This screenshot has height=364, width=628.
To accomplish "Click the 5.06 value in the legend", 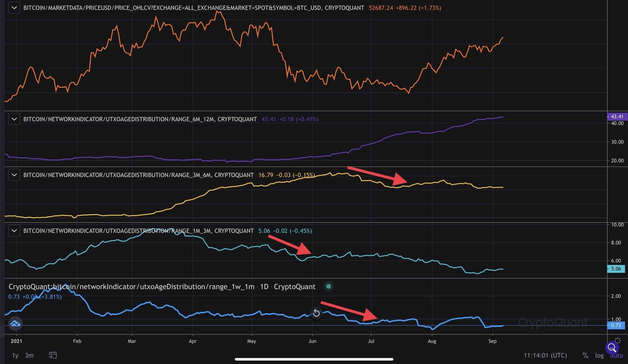I will click(264, 231).
